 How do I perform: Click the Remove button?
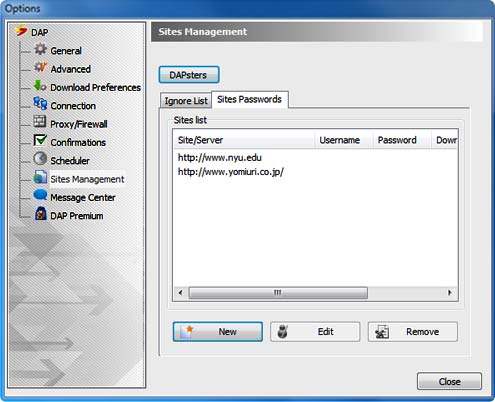pos(413,332)
